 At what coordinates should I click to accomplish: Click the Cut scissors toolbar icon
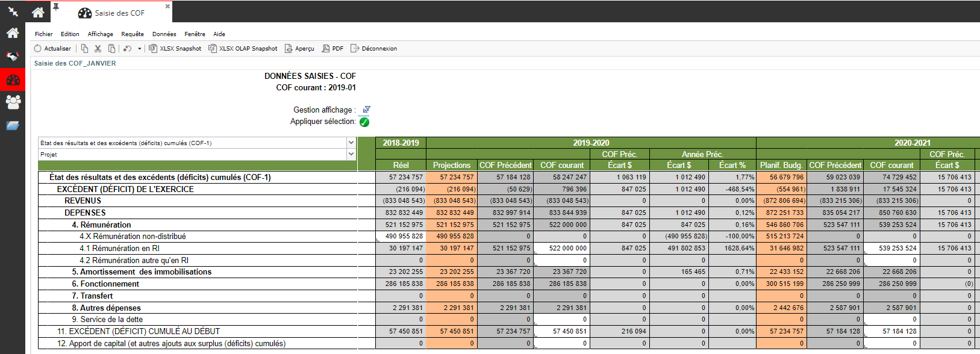point(98,48)
